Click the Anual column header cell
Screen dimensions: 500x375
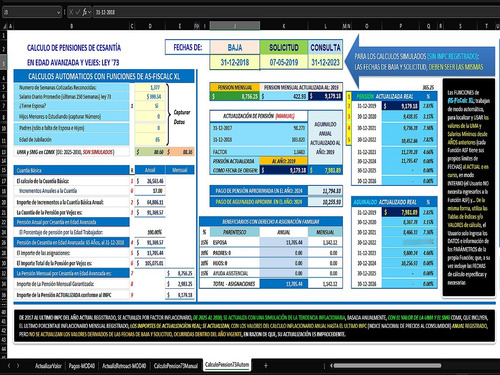click(x=150, y=170)
